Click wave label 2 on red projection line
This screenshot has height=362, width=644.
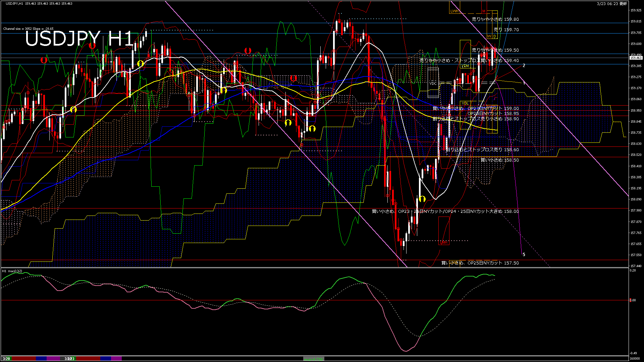(x=524, y=66)
